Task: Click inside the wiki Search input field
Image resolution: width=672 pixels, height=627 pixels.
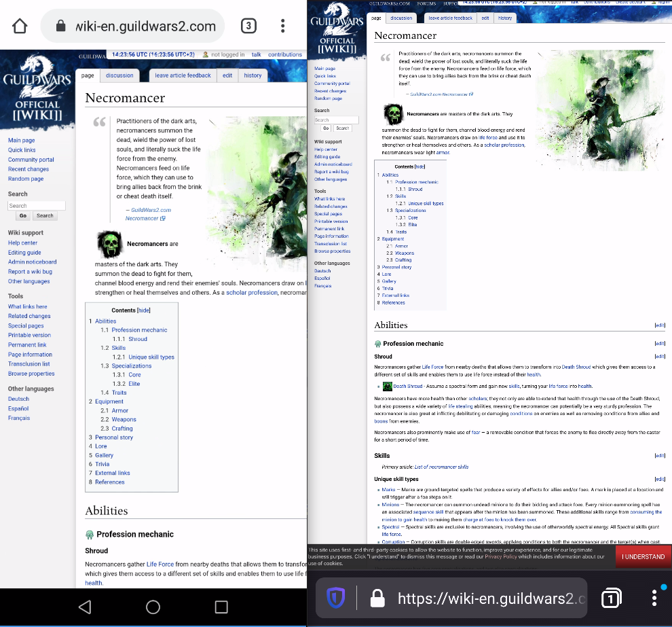Action: [37, 205]
